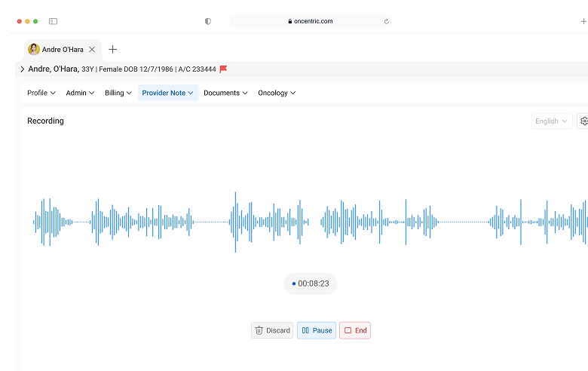This screenshot has height=371, width=588.
Task: Pause the recording
Action: pyautogui.click(x=317, y=330)
